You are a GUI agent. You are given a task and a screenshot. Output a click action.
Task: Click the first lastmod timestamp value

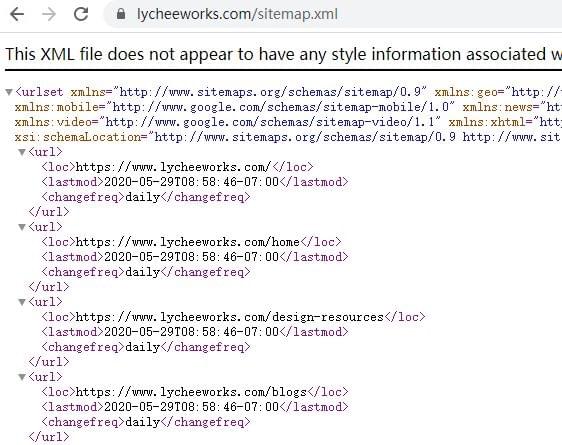click(x=191, y=182)
